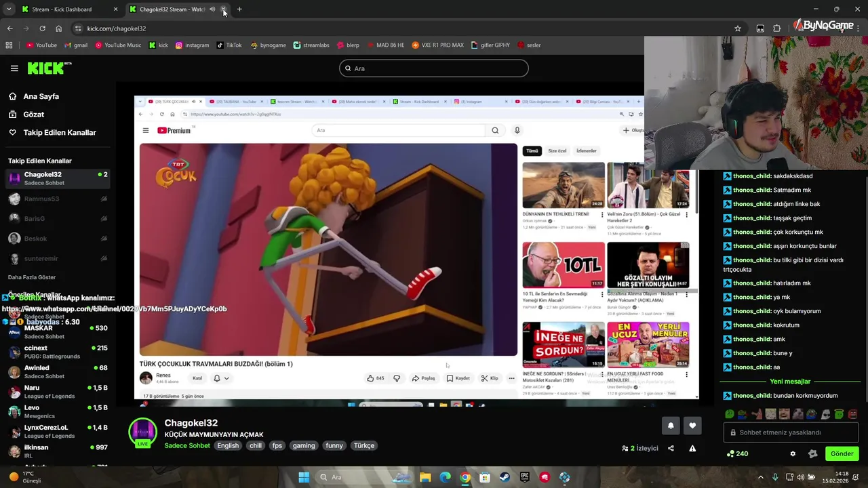Bookmark this page with the star icon
Image resolution: width=868 pixels, height=488 pixels.
pyautogui.click(x=738, y=28)
